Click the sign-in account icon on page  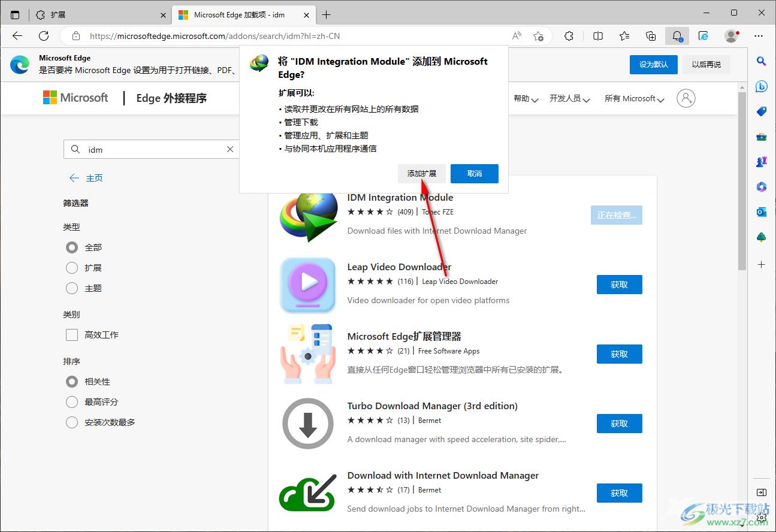click(686, 98)
